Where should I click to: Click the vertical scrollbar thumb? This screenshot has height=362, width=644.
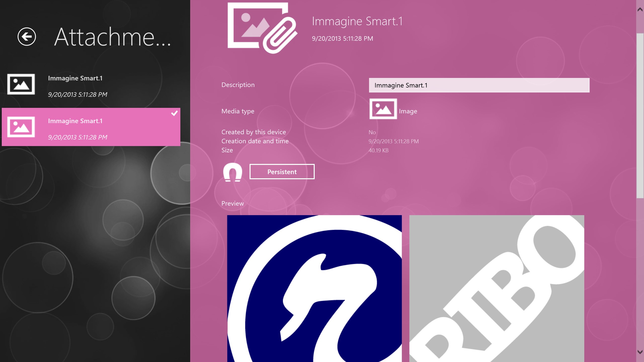pyautogui.click(x=640, y=116)
